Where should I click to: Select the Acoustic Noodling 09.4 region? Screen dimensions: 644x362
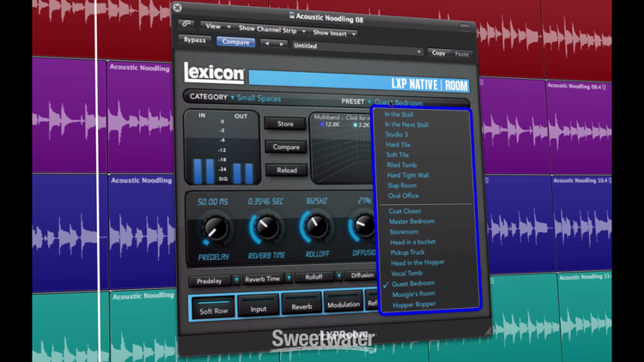579,127
